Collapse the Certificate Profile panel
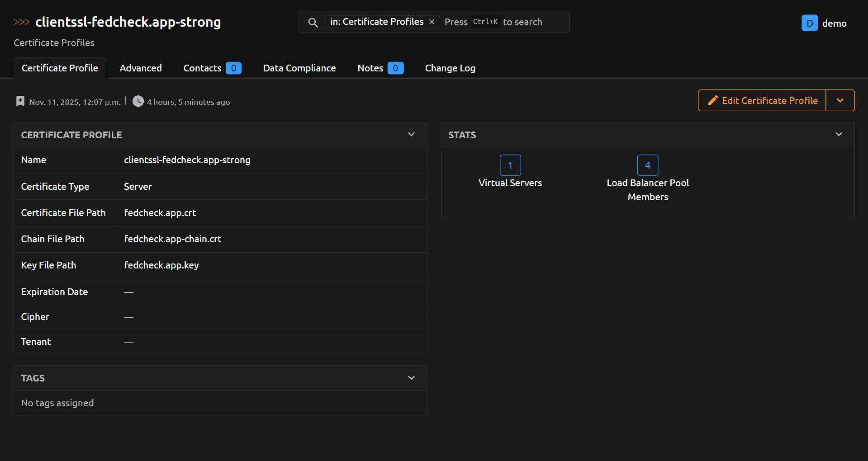The width and height of the screenshot is (868, 461). click(411, 135)
